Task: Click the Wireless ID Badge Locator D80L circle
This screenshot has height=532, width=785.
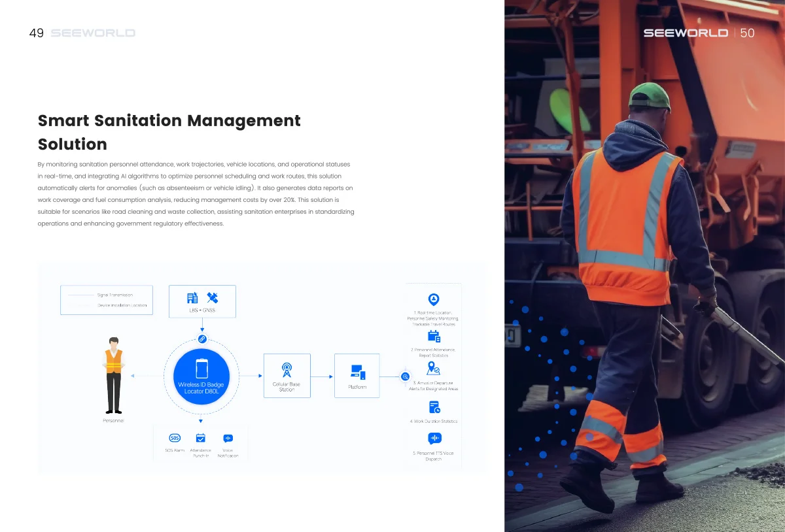Action: (x=202, y=376)
